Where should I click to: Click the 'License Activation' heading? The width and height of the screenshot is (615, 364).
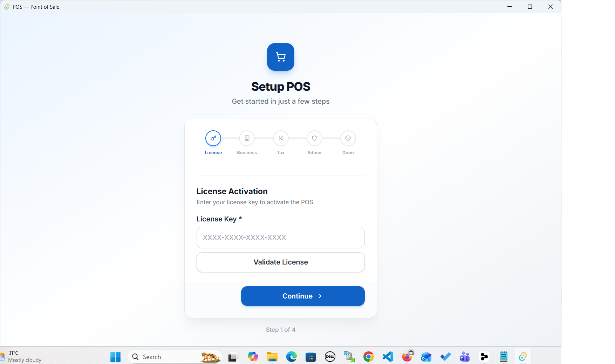coord(232,191)
